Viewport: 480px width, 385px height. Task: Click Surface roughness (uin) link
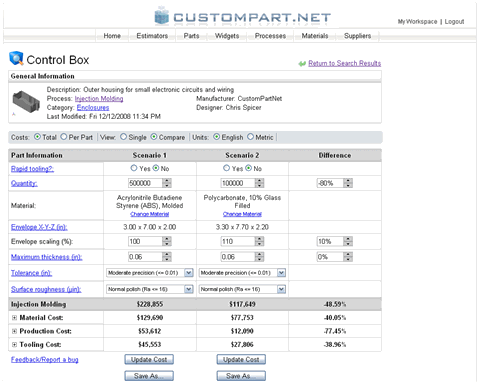click(46, 289)
